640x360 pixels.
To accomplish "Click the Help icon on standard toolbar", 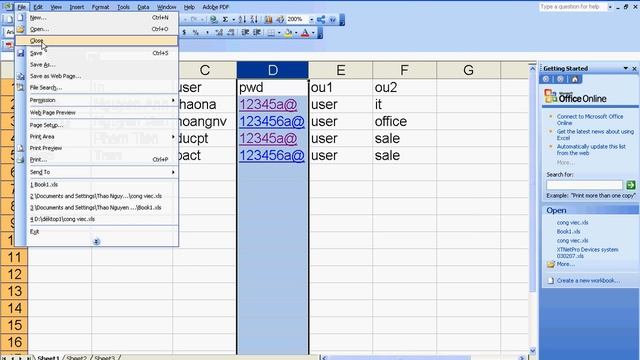I will click(x=333, y=19).
